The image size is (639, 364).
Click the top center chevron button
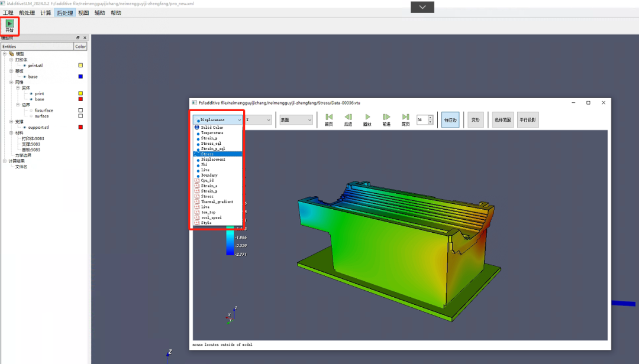(x=422, y=7)
